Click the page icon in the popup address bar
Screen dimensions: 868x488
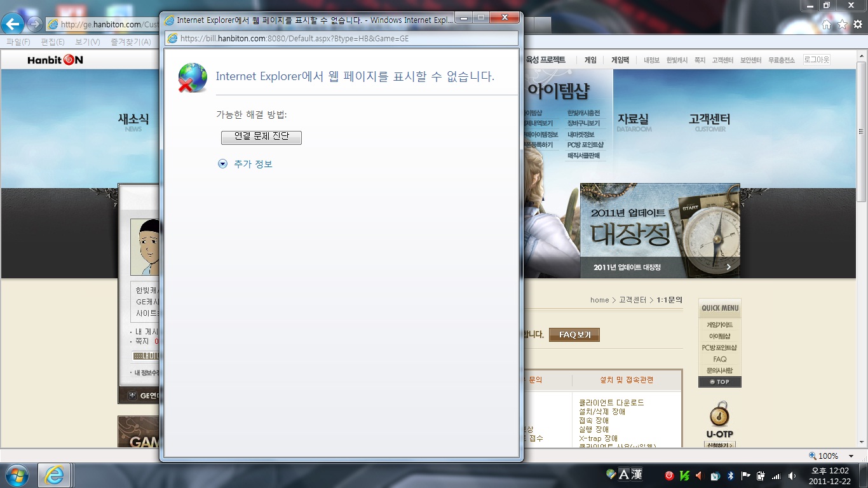pos(172,38)
